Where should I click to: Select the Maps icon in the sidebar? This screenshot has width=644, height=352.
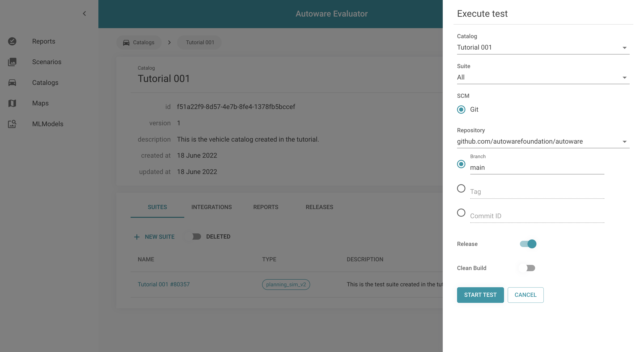click(x=12, y=103)
